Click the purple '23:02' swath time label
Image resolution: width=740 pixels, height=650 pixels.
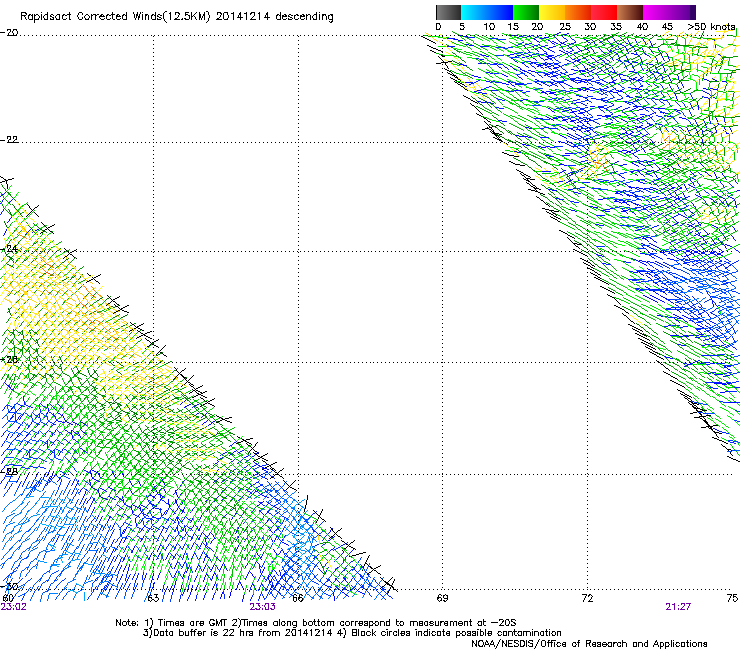point(13,607)
